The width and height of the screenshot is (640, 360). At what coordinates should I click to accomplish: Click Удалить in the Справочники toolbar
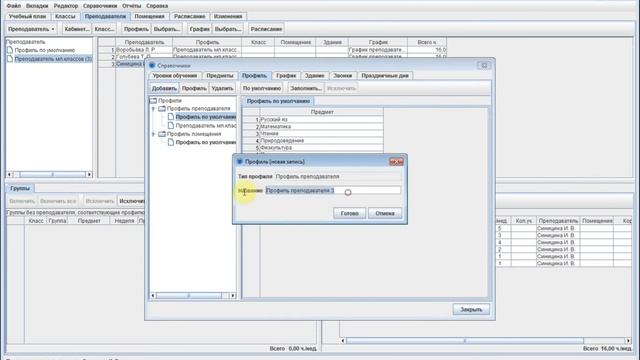(x=222, y=88)
